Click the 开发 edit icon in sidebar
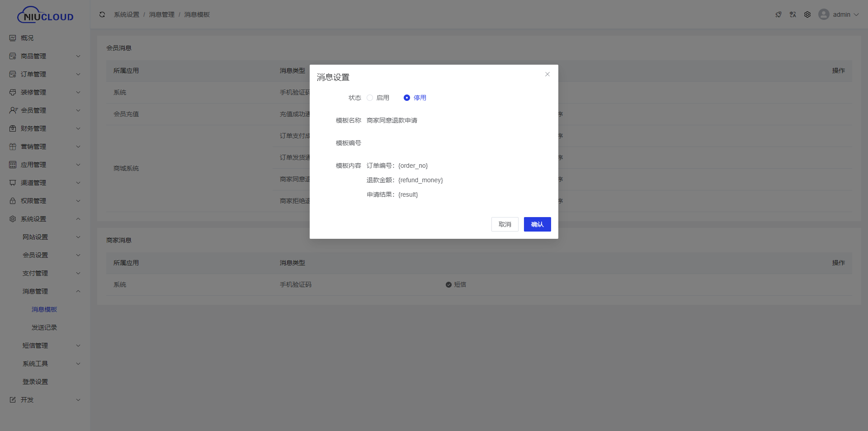 [13, 400]
